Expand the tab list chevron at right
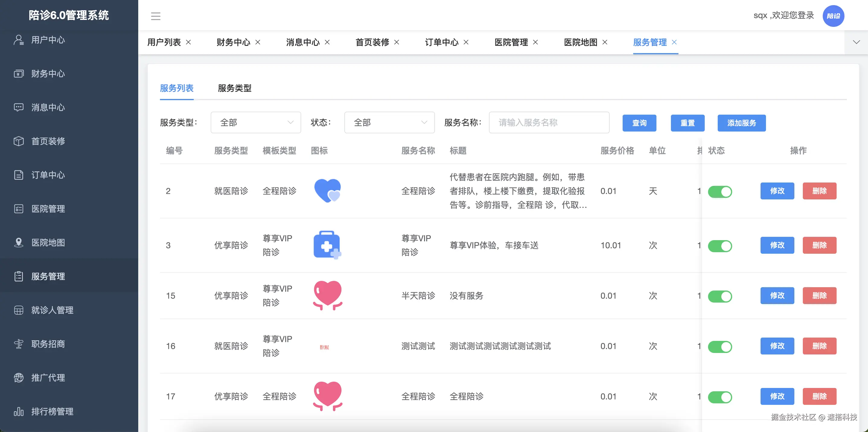This screenshot has height=432, width=868. (856, 42)
